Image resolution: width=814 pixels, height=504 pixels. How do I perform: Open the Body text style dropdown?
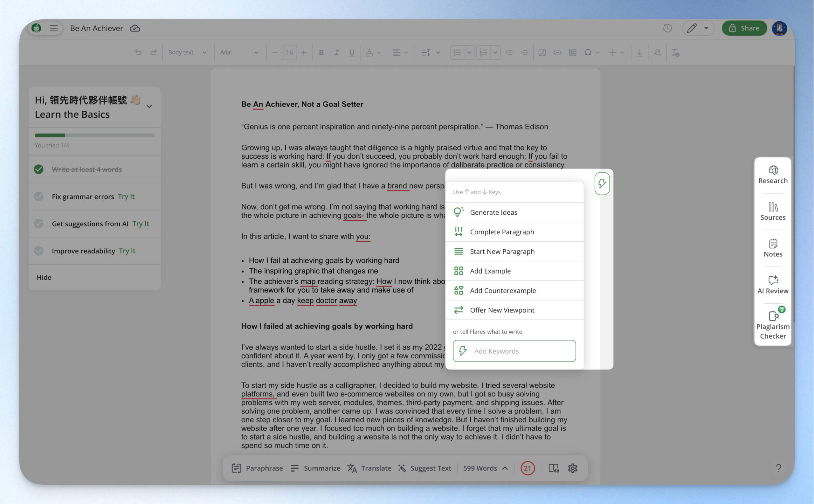(187, 52)
